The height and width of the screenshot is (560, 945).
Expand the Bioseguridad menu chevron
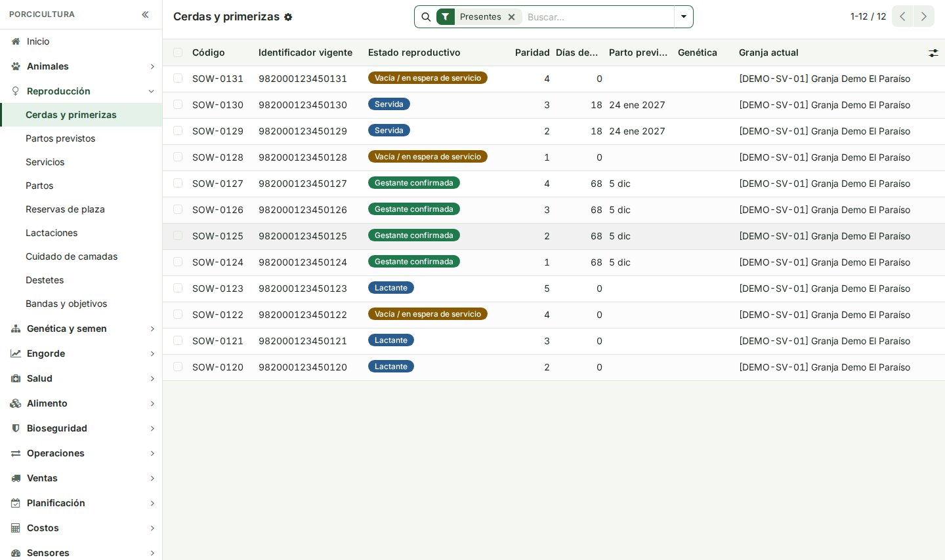pyautogui.click(x=152, y=428)
